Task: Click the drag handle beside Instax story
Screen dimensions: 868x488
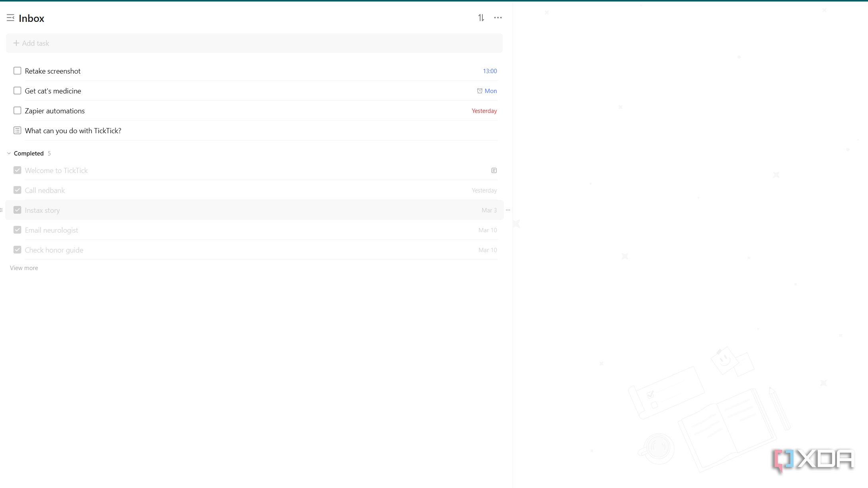Action: click(2, 210)
